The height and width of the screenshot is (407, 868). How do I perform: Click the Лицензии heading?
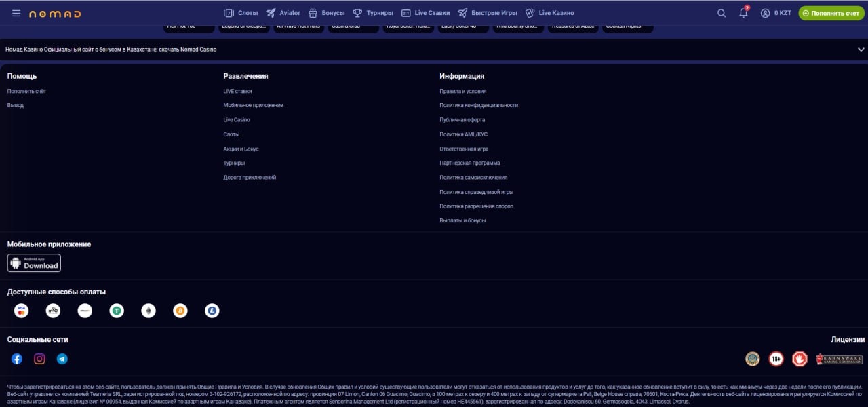click(x=848, y=339)
